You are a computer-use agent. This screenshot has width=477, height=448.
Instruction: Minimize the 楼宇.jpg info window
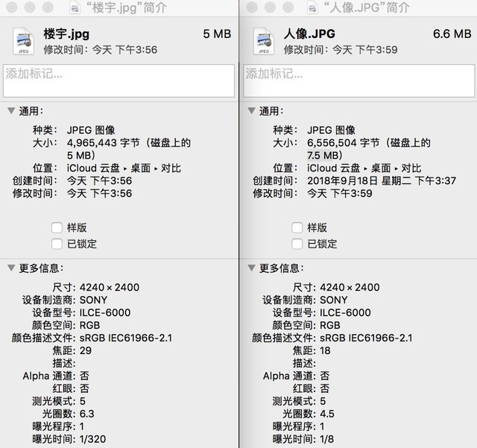pyautogui.click(x=30, y=7)
